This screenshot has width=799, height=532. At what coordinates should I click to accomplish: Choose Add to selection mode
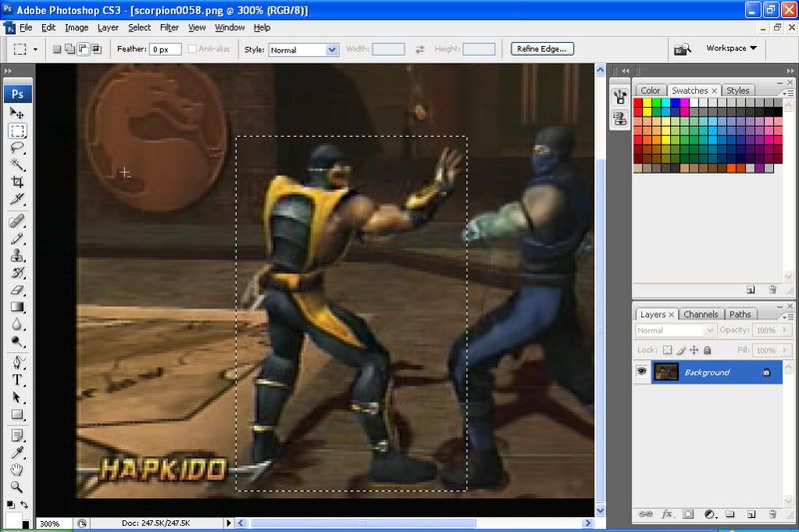[70, 49]
